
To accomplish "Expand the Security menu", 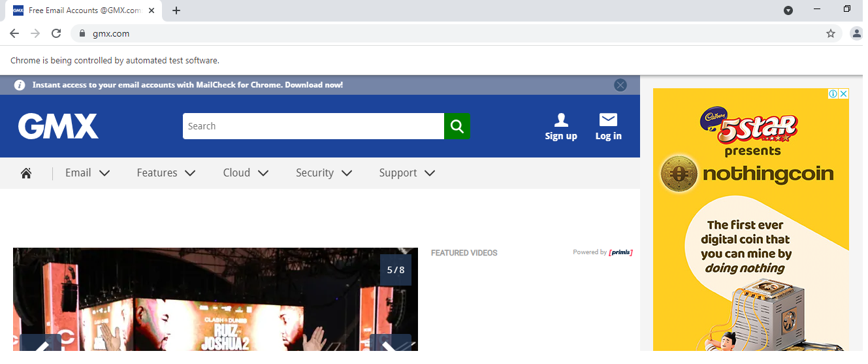I will coord(324,173).
